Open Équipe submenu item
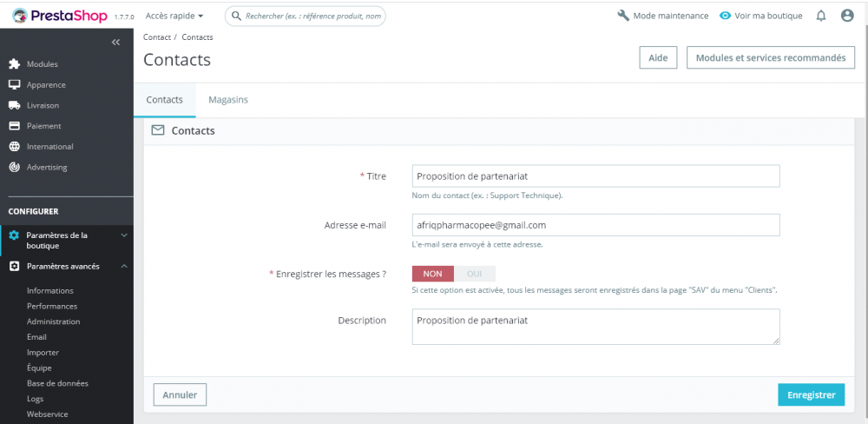 click(39, 368)
